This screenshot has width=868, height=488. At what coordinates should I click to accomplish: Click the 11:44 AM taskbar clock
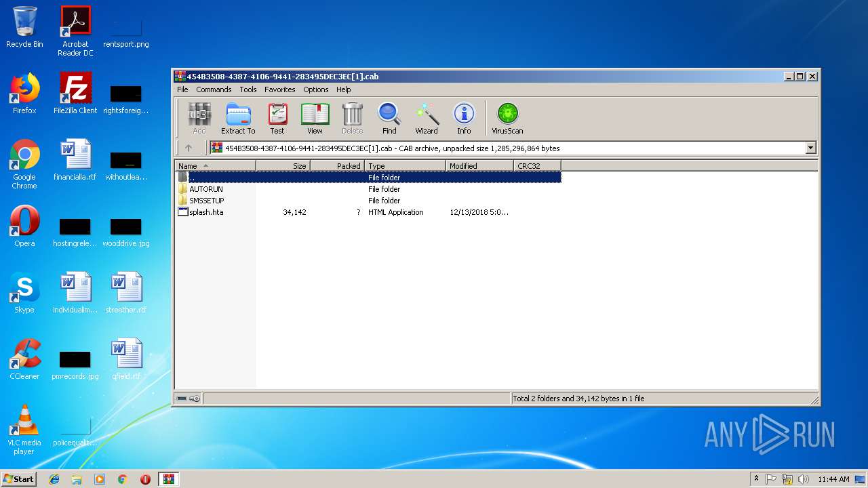tap(833, 479)
